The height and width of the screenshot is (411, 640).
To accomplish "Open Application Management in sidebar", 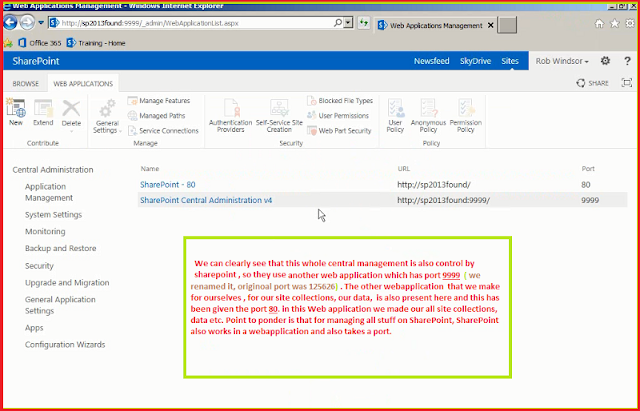I will [x=49, y=192].
